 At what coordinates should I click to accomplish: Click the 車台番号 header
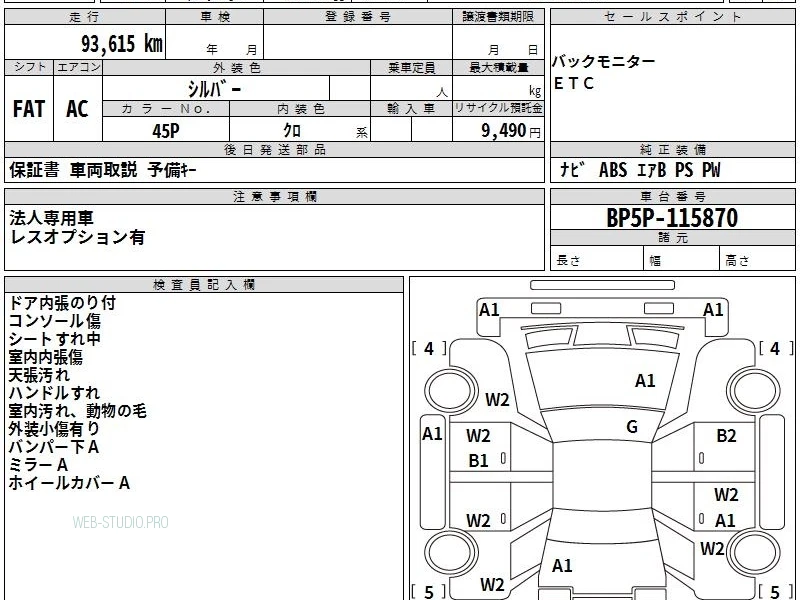click(672, 196)
